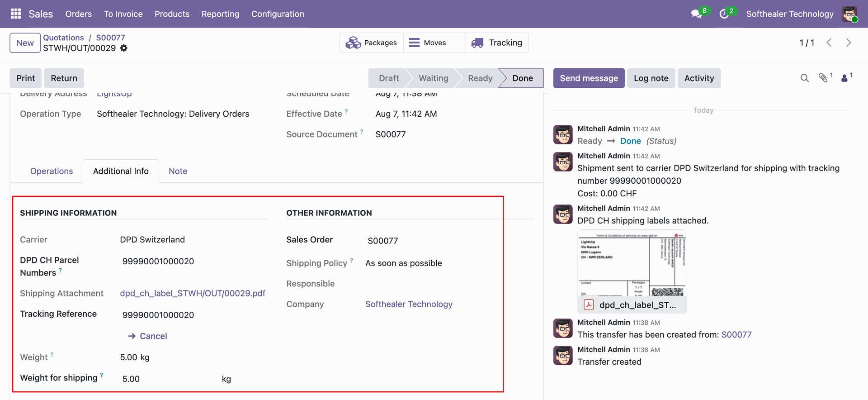
Task: Click help mark next to Shipping Policy
Action: pos(351,260)
